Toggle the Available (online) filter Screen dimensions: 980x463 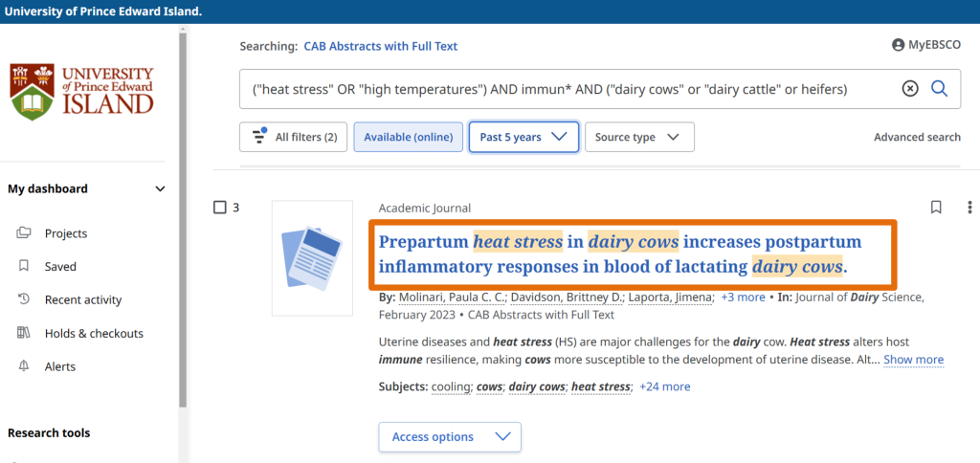(409, 137)
